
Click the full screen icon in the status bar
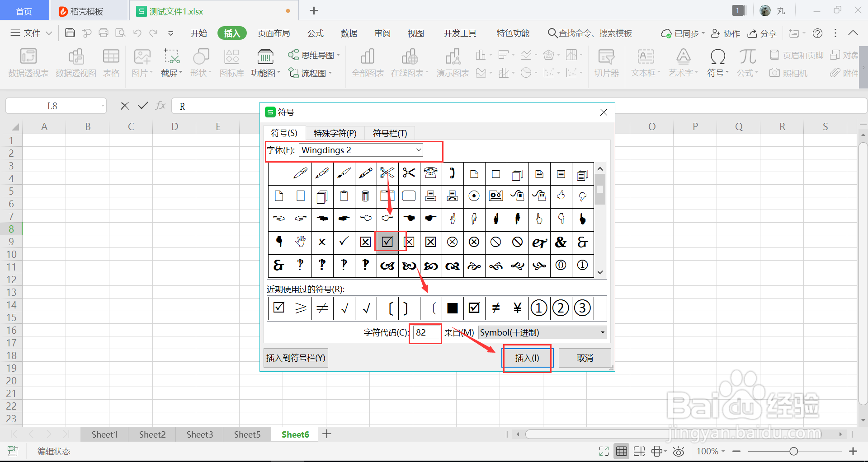click(604, 451)
